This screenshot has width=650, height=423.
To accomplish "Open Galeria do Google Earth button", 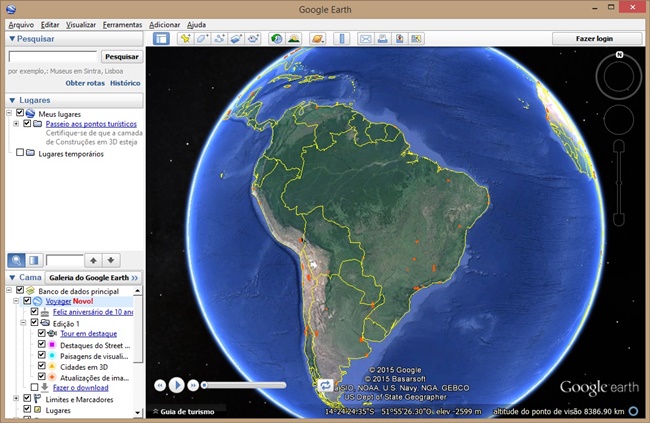I will click(x=93, y=277).
